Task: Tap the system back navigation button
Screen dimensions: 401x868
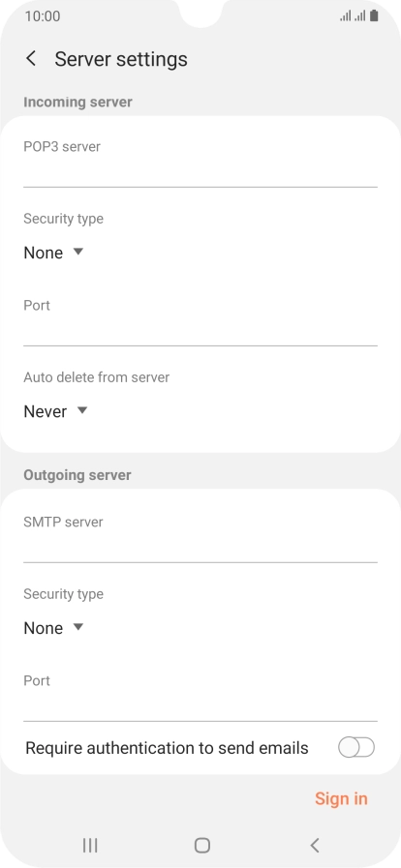Action: coord(315,845)
